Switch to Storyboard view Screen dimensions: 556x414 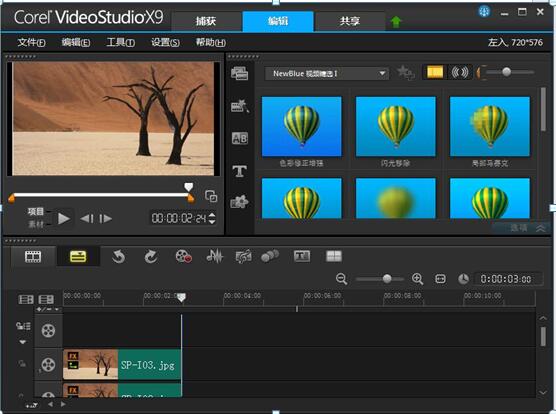[x=33, y=256]
